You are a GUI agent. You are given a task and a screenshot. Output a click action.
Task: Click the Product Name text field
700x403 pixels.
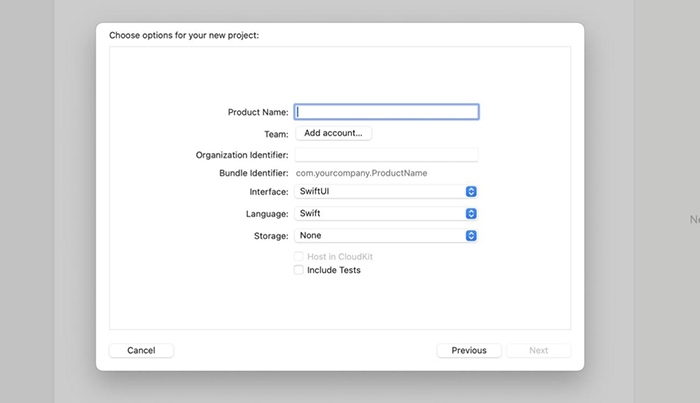coord(387,112)
